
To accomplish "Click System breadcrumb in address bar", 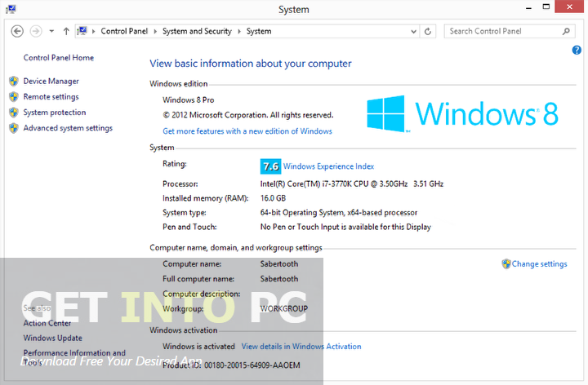I will click(x=259, y=31).
